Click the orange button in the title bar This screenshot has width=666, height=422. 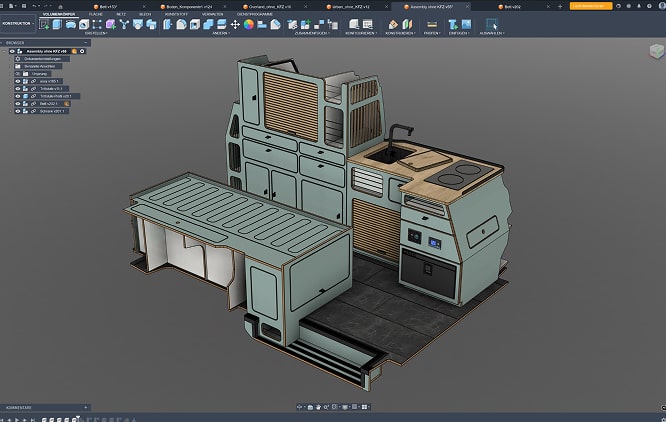[589, 5]
